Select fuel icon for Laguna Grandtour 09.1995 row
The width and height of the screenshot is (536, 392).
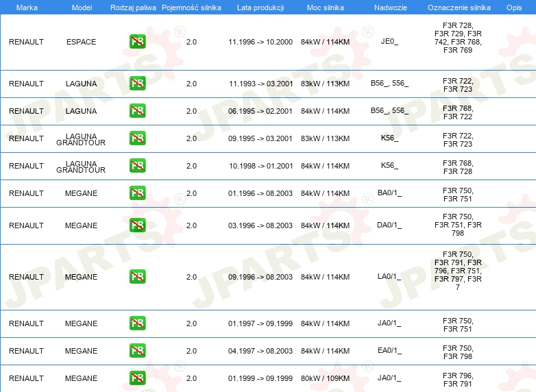(x=137, y=138)
